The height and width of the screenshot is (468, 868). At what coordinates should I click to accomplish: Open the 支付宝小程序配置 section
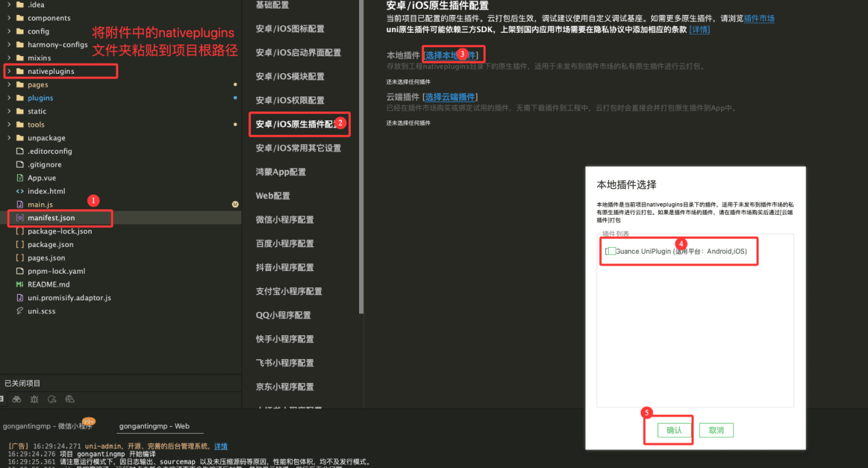(289, 291)
